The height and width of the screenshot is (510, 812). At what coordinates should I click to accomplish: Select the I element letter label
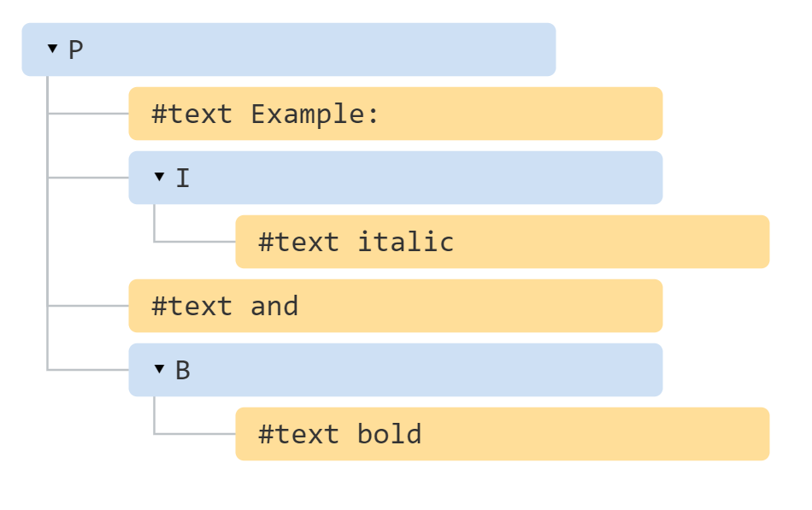[183, 178]
